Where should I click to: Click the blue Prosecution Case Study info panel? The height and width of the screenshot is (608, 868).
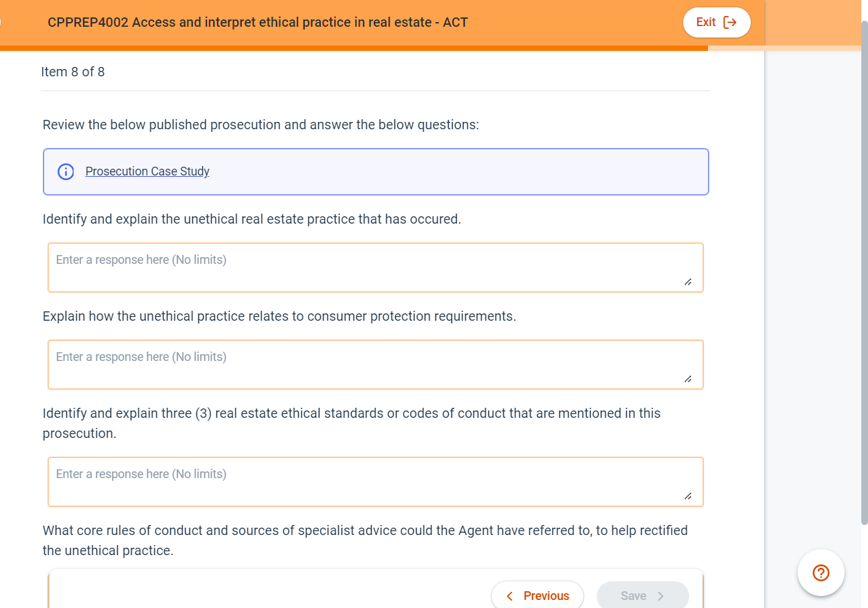(455, 171)
